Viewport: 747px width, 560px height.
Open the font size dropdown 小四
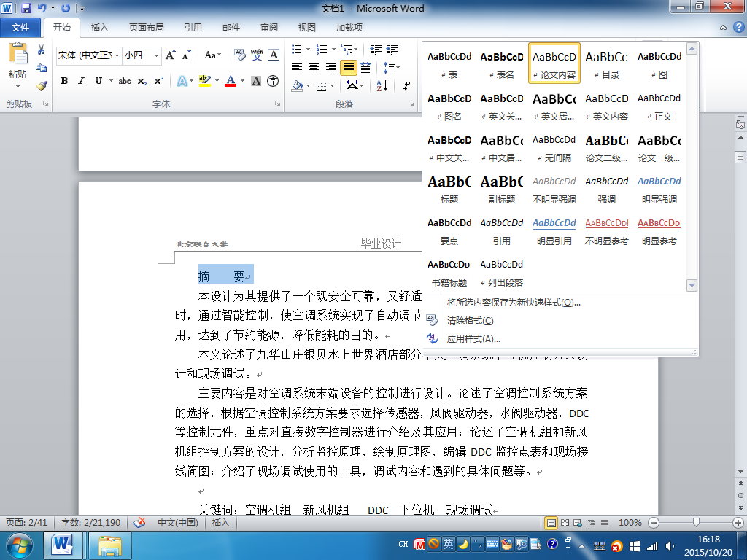tap(156, 55)
